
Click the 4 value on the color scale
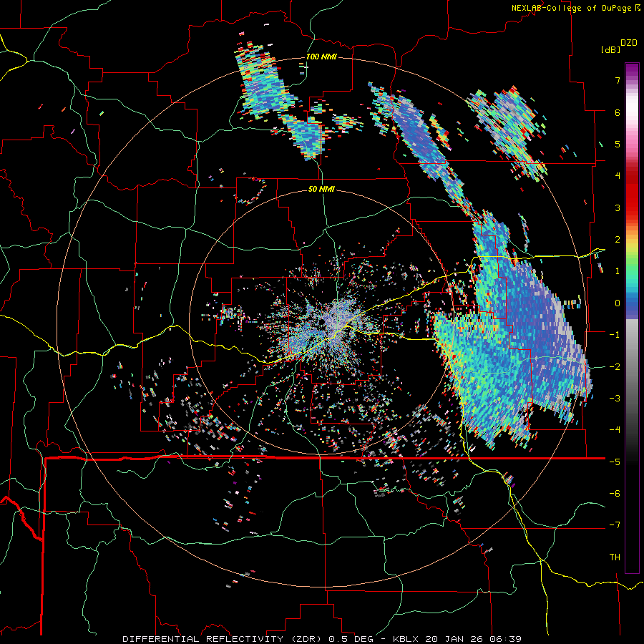tap(618, 176)
